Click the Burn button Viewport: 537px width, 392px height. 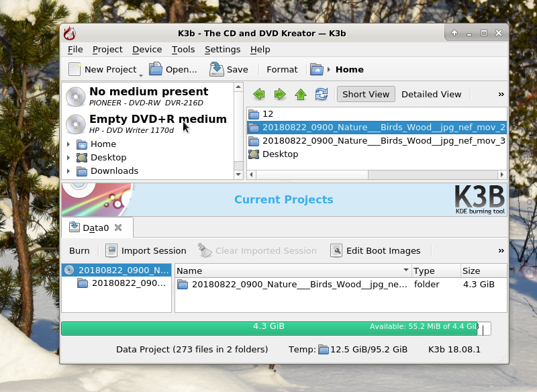[x=79, y=251]
